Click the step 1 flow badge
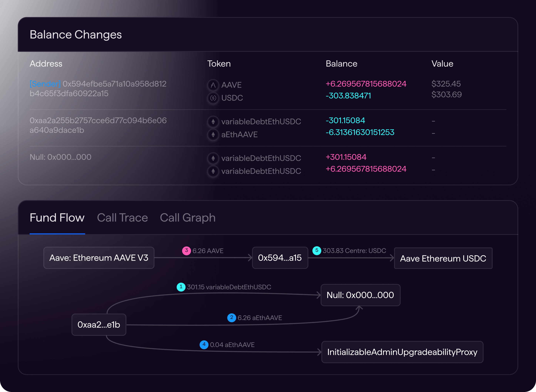Image resolution: width=536 pixels, height=392 pixels. pyautogui.click(x=181, y=287)
